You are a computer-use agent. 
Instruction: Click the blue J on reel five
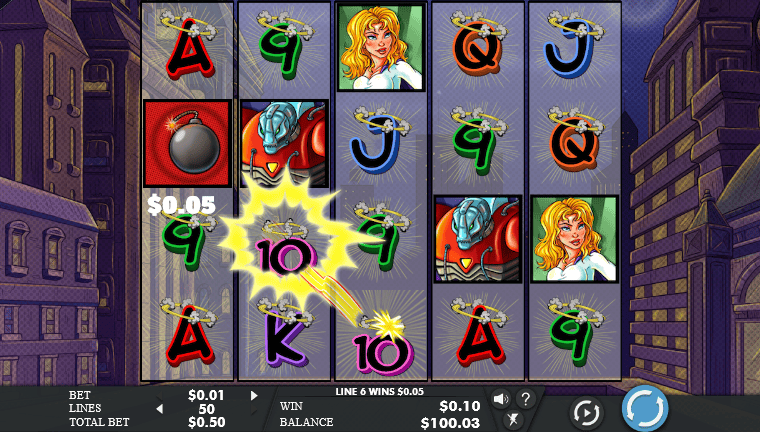tap(575, 48)
